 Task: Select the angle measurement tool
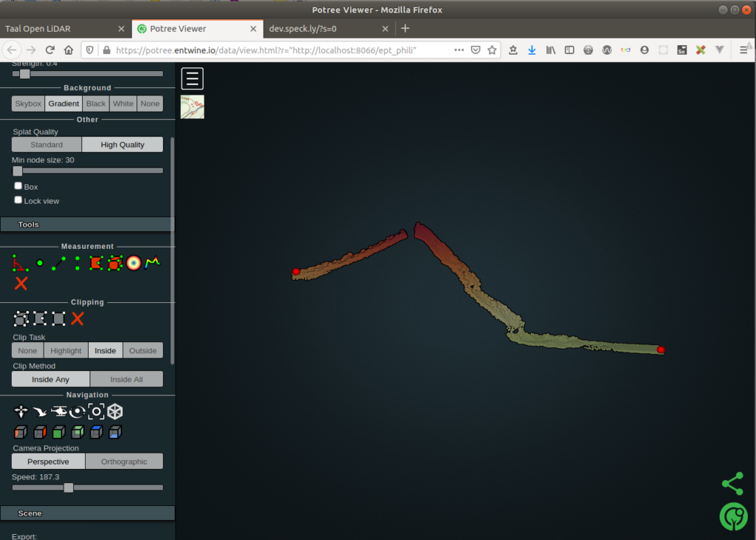(x=20, y=263)
